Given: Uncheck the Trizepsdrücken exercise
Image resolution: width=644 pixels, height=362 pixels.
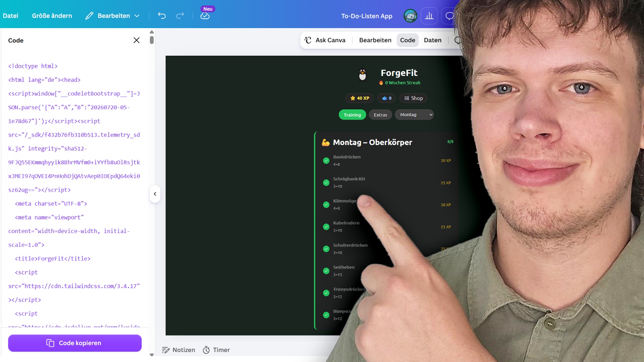Looking at the screenshot, I should pyautogui.click(x=326, y=293).
